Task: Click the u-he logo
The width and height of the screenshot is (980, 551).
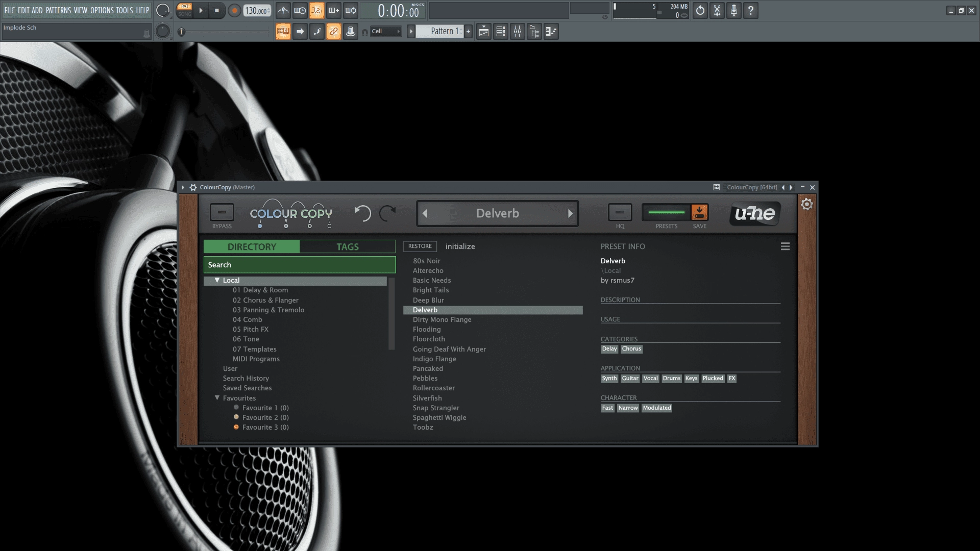Action: click(x=755, y=213)
